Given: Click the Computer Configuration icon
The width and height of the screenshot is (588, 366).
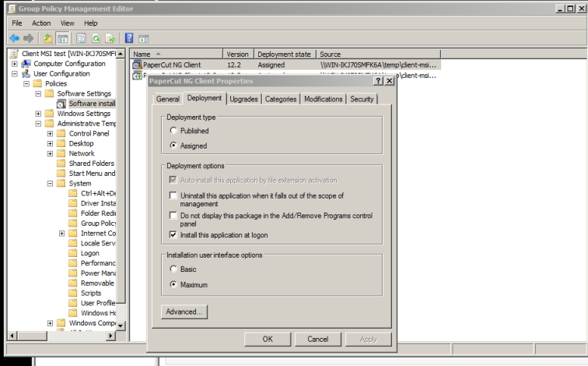Looking at the screenshot, I should 26,64.
